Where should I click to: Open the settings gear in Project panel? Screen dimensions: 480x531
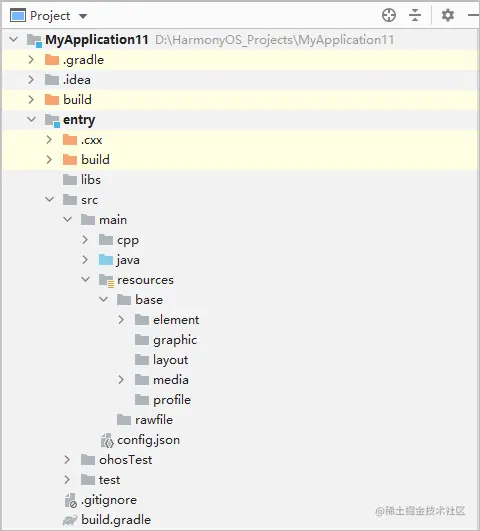(x=447, y=15)
